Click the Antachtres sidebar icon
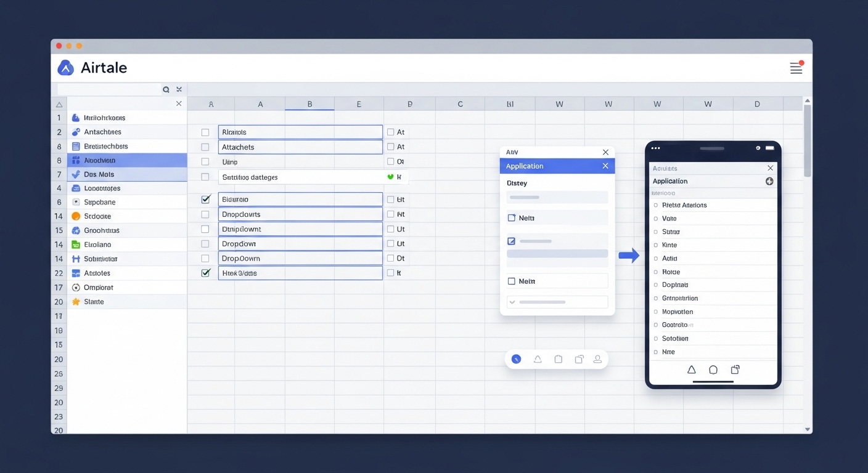Image resolution: width=868 pixels, height=473 pixels. pos(76,132)
